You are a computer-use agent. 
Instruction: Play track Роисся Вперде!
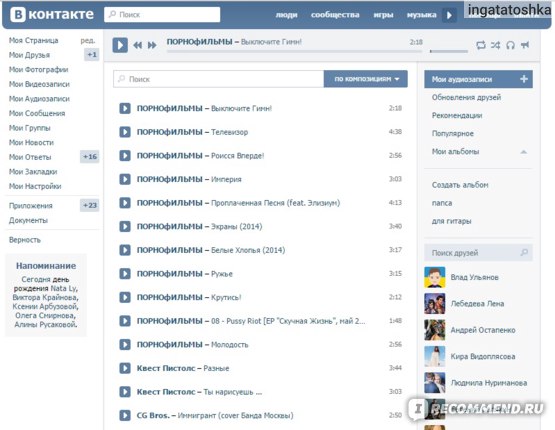tap(125, 155)
